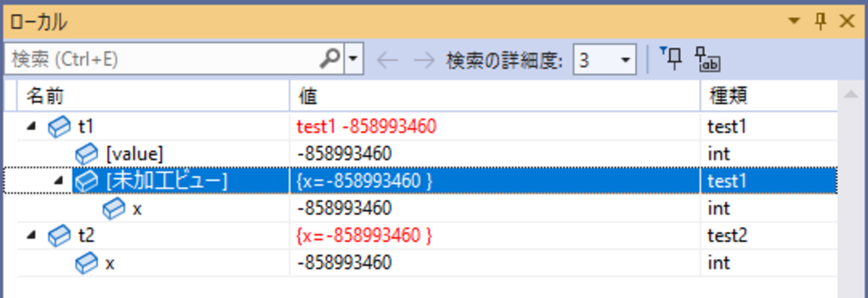Click value 'test1 -858993460' in red

click(x=367, y=126)
